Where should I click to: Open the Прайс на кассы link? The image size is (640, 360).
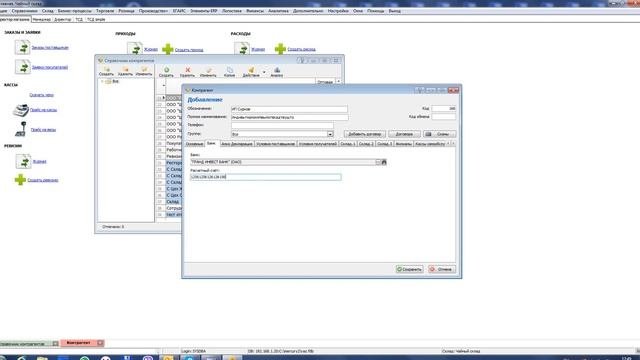[44, 110]
